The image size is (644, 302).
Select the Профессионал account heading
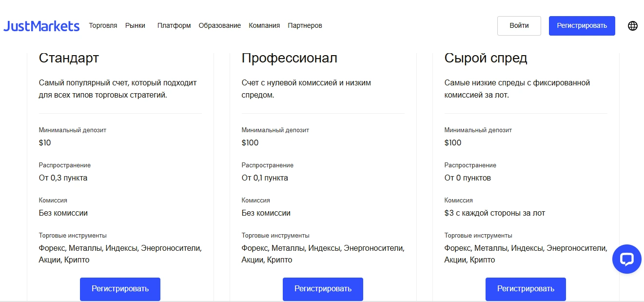[x=289, y=58]
